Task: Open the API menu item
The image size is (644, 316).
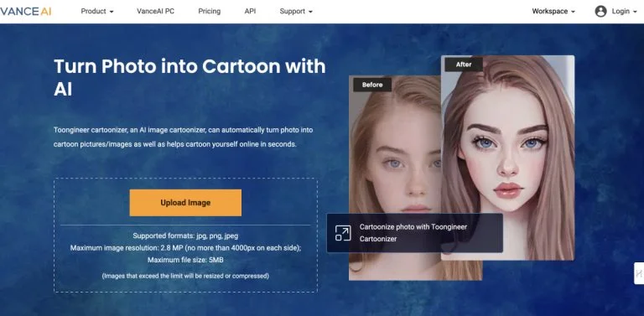Action: [250, 12]
